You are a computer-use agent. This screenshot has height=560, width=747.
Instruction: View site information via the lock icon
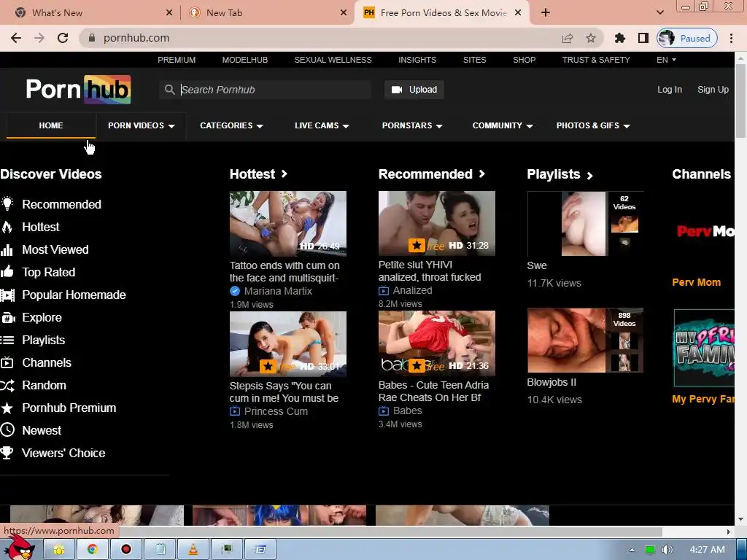point(92,38)
